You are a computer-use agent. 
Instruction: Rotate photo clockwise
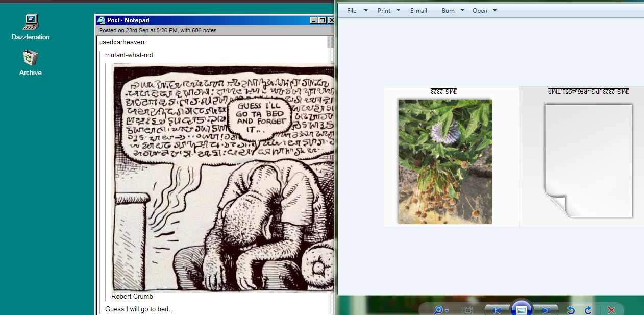[x=588, y=310]
